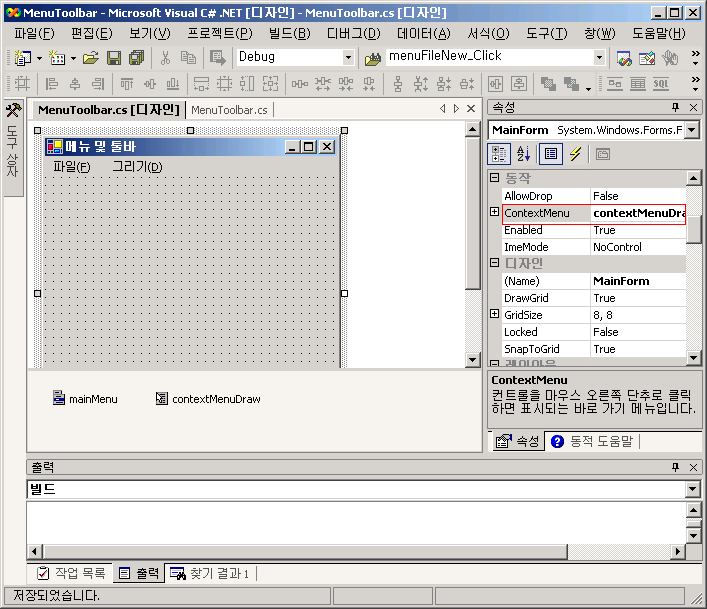
Task: Switch to the 찾기 결과 1 tab
Action: [x=210, y=573]
